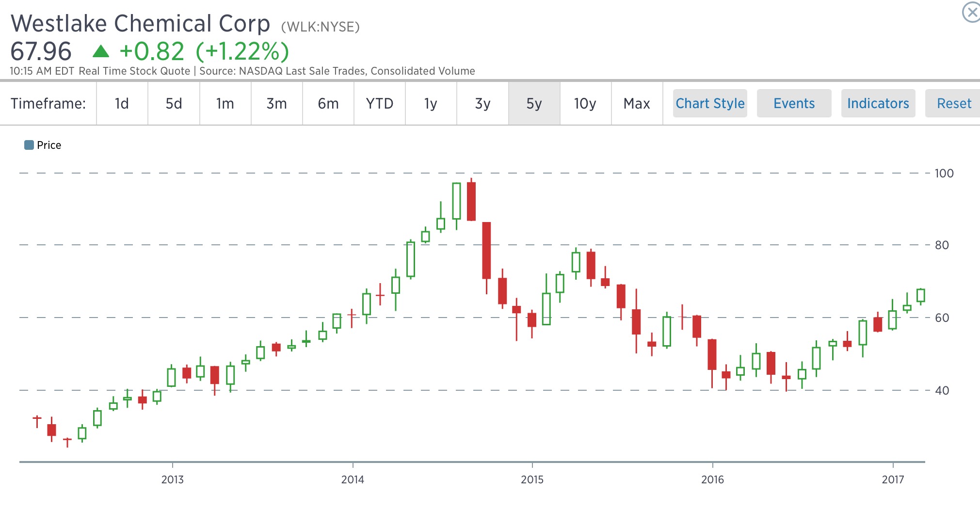980x510 pixels.
Task: Click the 10:15 AM EDT timestamp
Action: (x=42, y=71)
